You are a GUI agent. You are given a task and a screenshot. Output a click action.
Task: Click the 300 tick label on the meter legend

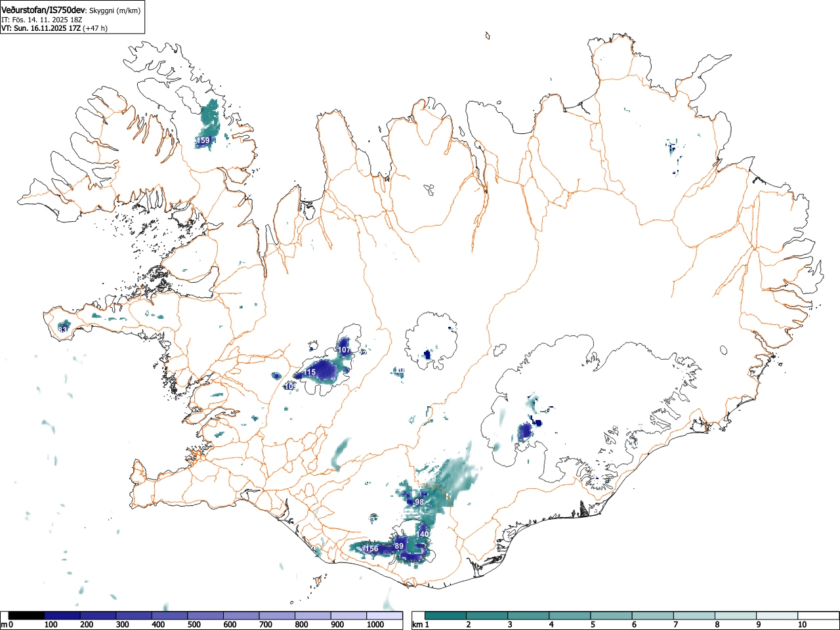pos(123,625)
